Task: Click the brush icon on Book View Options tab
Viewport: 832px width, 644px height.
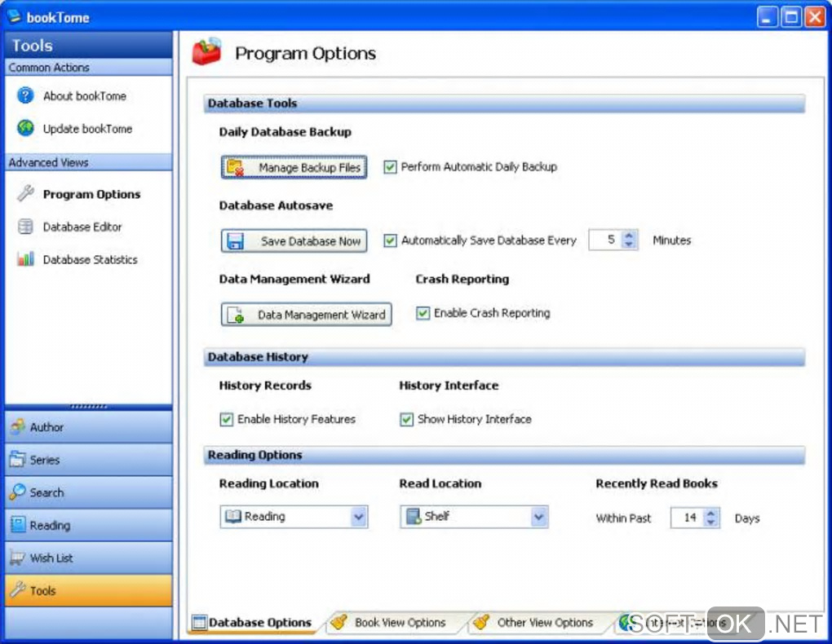Action: click(x=339, y=621)
